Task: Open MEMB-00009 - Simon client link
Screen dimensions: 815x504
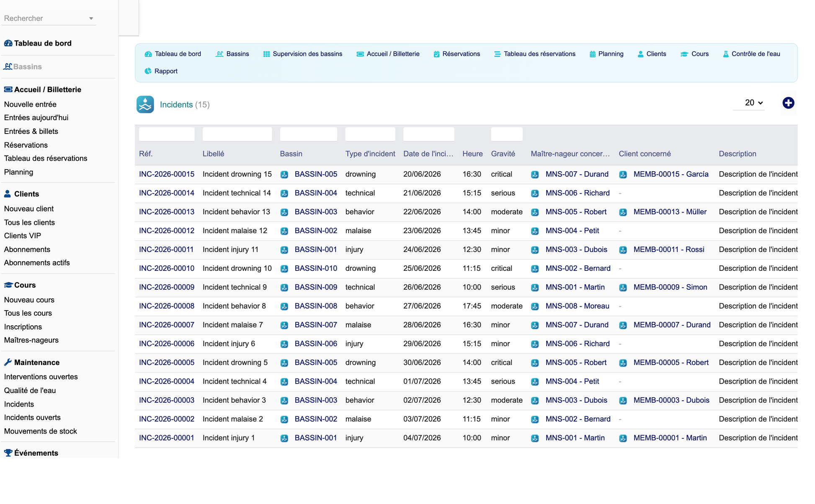Action: [670, 287]
